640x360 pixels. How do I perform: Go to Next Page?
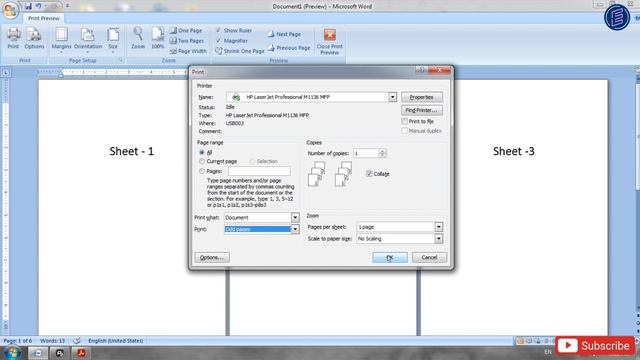(x=284, y=34)
